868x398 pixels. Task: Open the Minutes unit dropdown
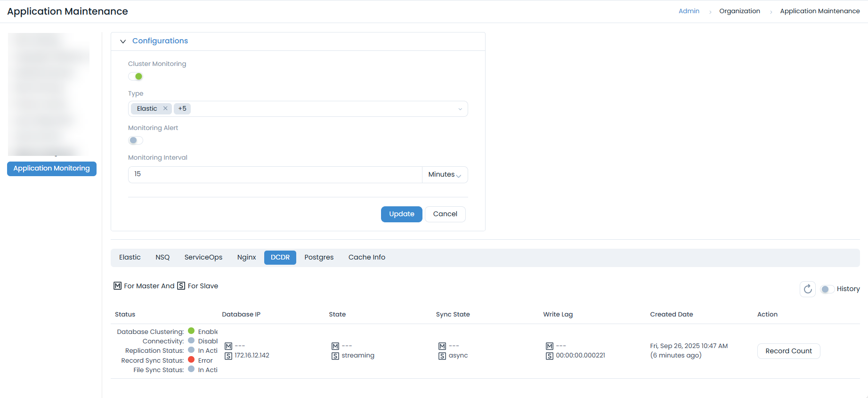pyautogui.click(x=445, y=175)
